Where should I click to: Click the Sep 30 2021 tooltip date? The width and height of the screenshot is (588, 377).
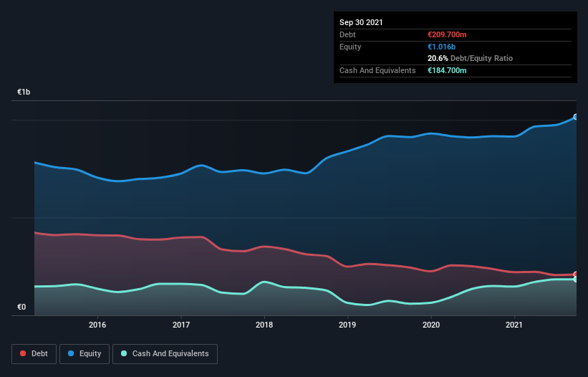coord(361,22)
